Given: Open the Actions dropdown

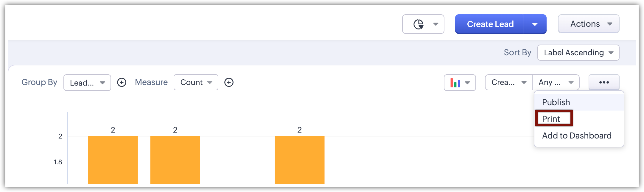Looking at the screenshot, I should tap(589, 24).
